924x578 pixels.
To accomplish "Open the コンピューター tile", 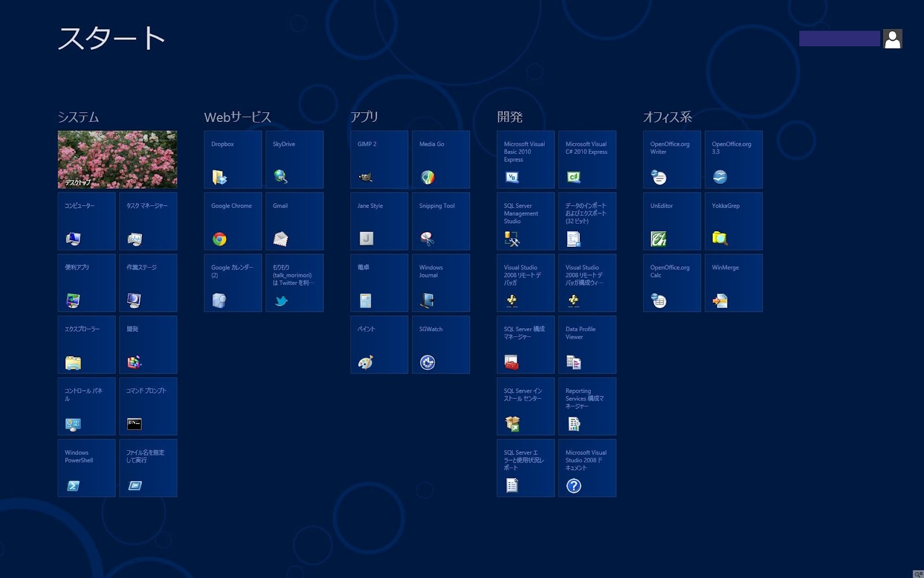I will point(87,221).
